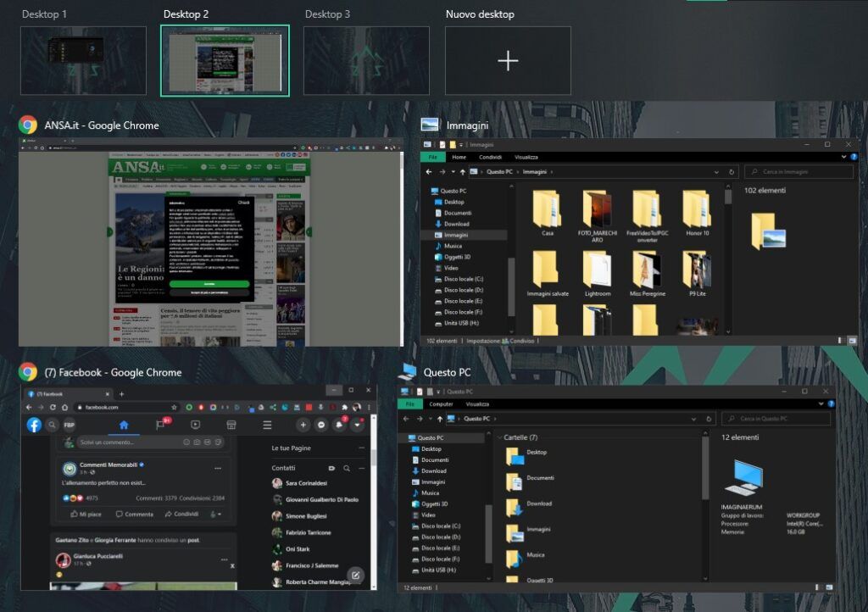Open the Facebook Messenger icon

tap(321, 425)
